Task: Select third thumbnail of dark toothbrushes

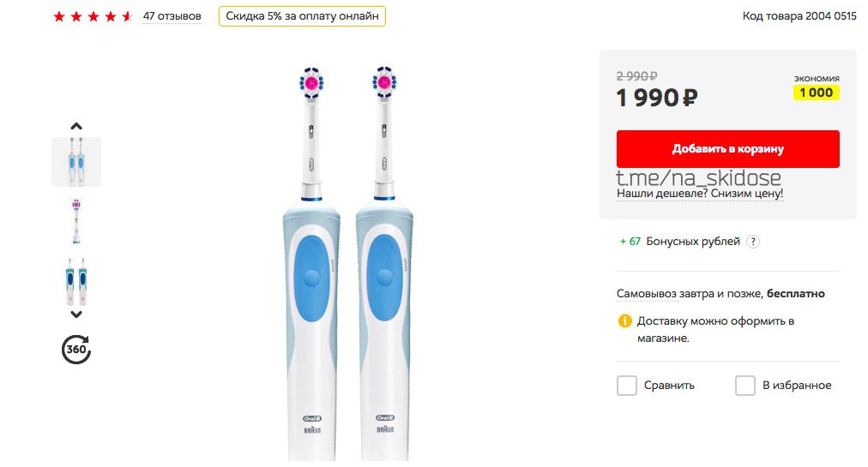Action: (76, 282)
